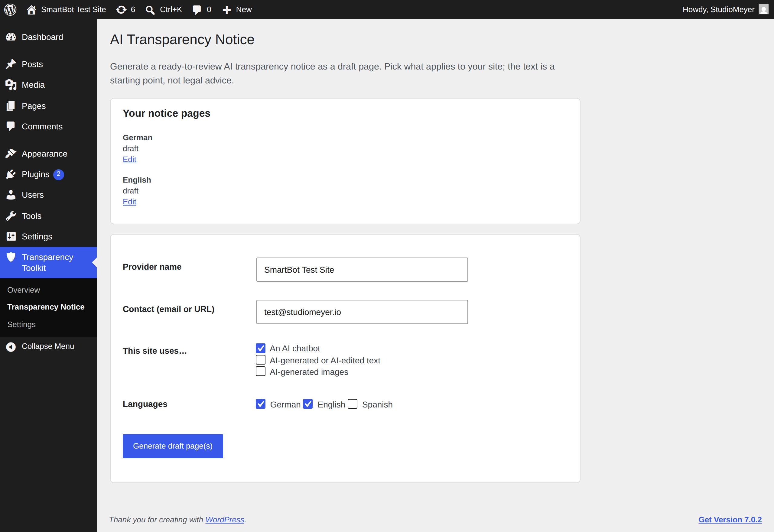
Task: Click the Languages row label
Action: [x=145, y=404]
